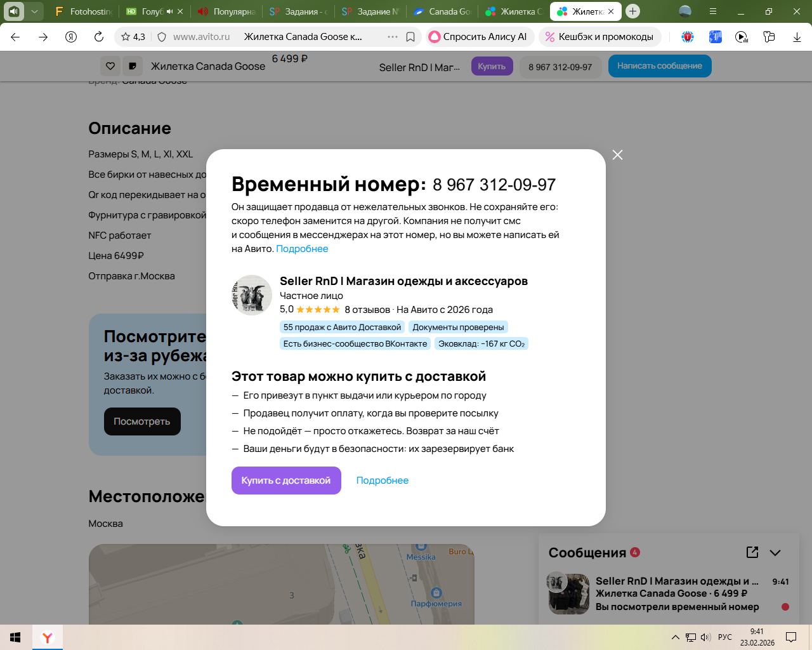The image size is (812, 650).
Task: Click the Спросить Алису AI button
Action: [x=479, y=37]
